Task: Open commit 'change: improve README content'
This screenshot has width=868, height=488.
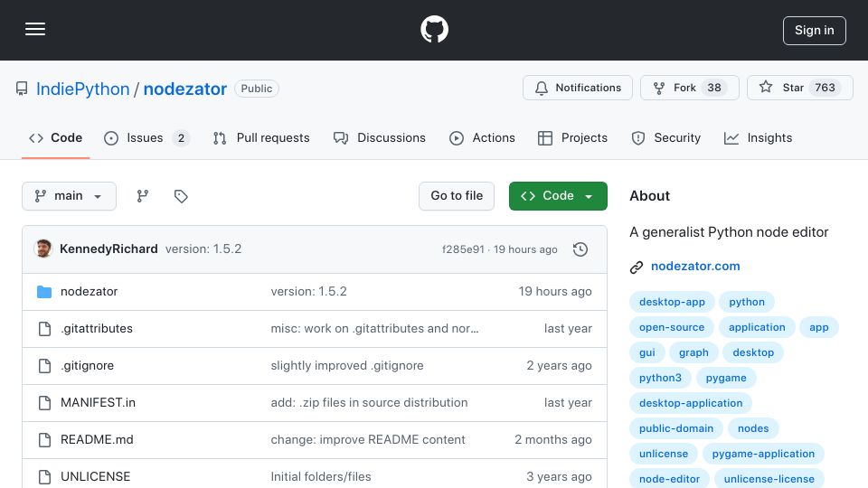Action: pos(368,440)
